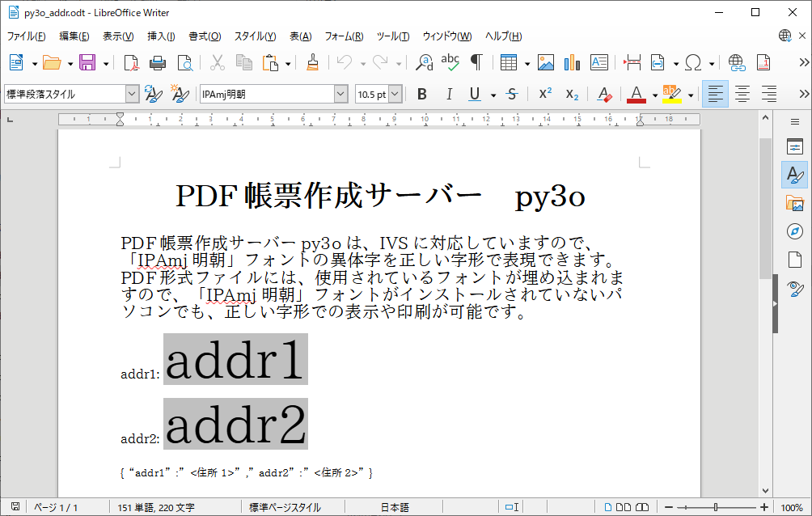
Task: Open sidebar Properties deck
Action: 794,146
